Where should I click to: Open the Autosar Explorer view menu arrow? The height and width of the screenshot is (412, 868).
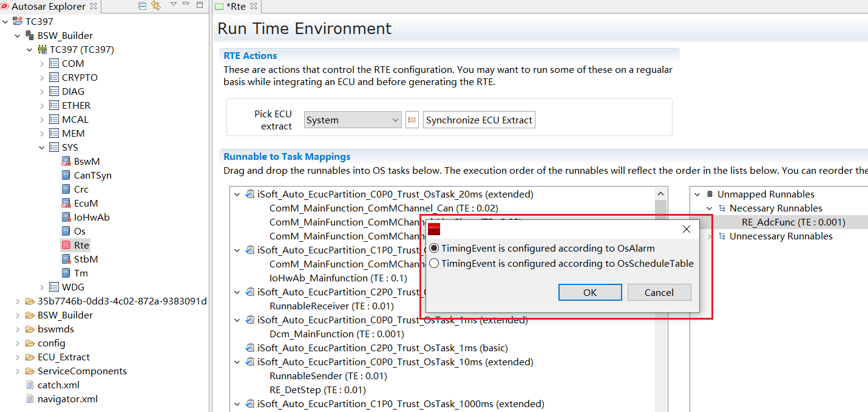click(x=173, y=5)
